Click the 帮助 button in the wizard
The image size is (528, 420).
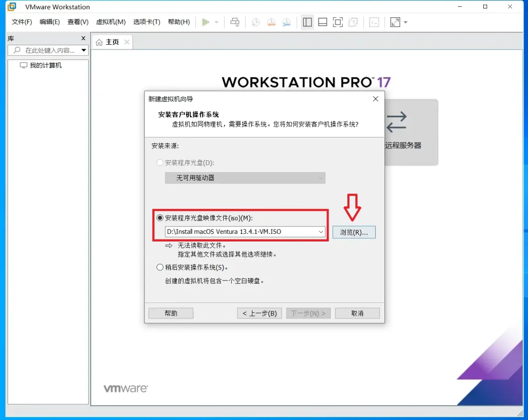pos(171,313)
